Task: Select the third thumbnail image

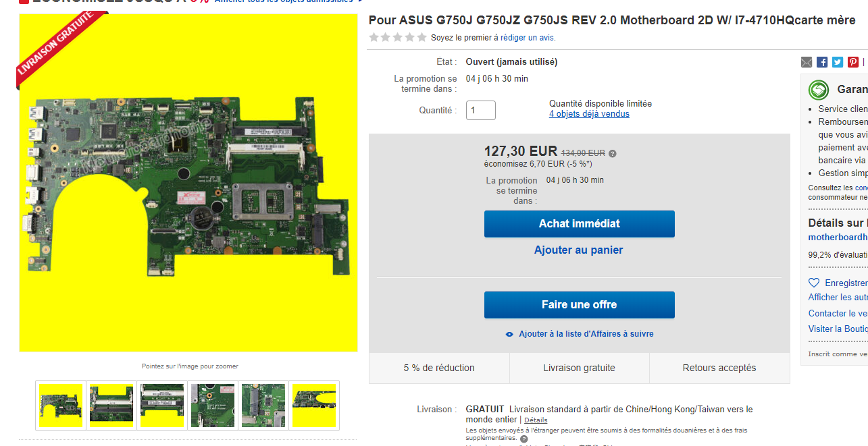Action: point(162,406)
